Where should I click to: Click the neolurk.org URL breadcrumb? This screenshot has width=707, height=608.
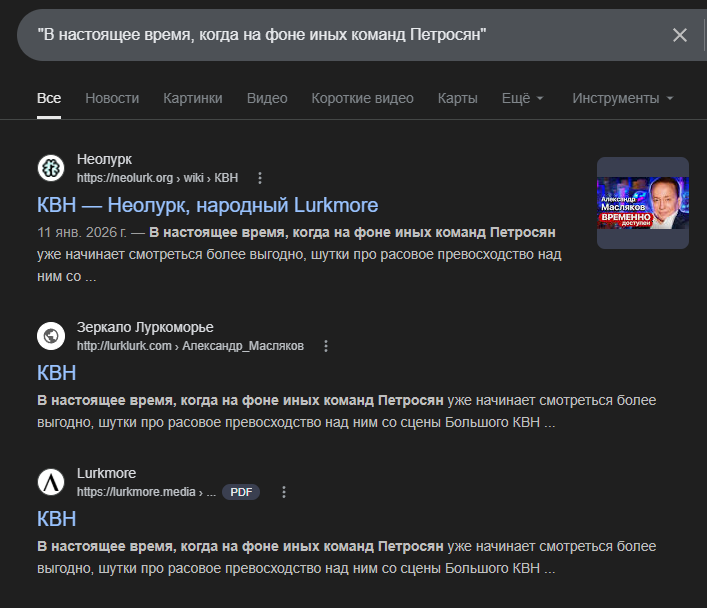click(x=157, y=178)
